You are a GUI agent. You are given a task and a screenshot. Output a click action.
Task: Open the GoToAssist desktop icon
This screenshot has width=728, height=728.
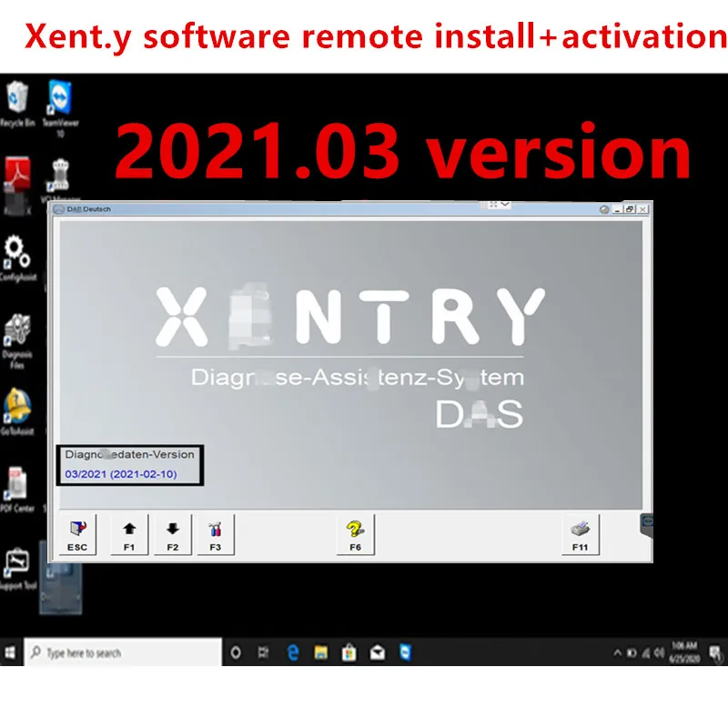pos(17,411)
